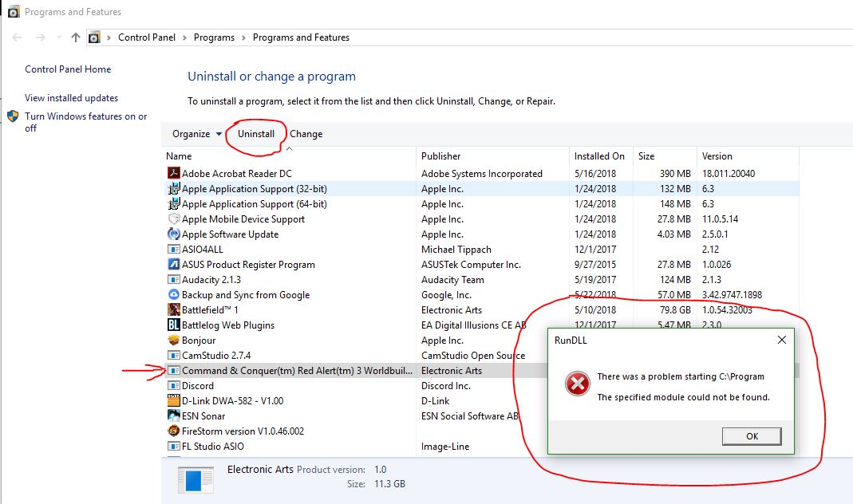Click the Battlelog Web Plugins icon
This screenshot has width=853, height=504.
coord(173,325)
